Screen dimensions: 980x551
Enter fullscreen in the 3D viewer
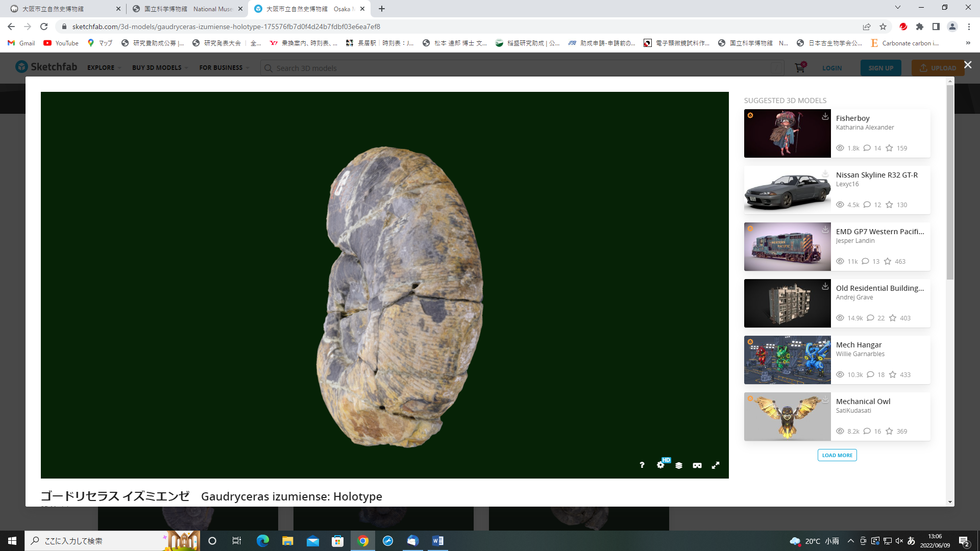tap(716, 465)
